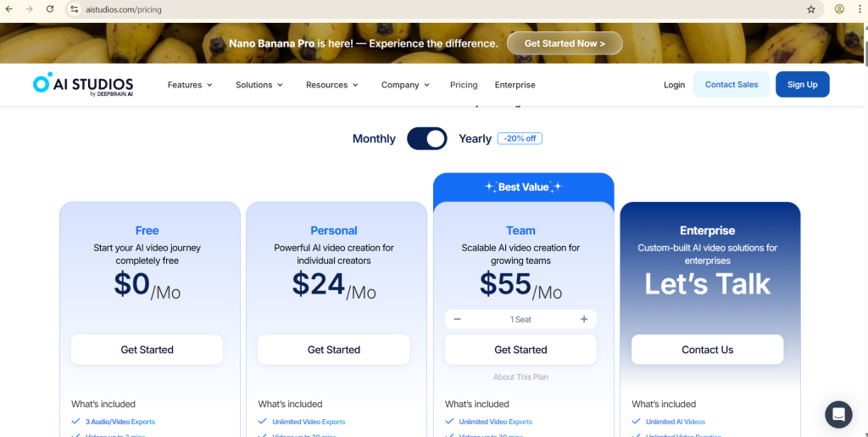Select the Yearly billing label
Image resolution: width=868 pixels, height=437 pixels.
(x=475, y=138)
